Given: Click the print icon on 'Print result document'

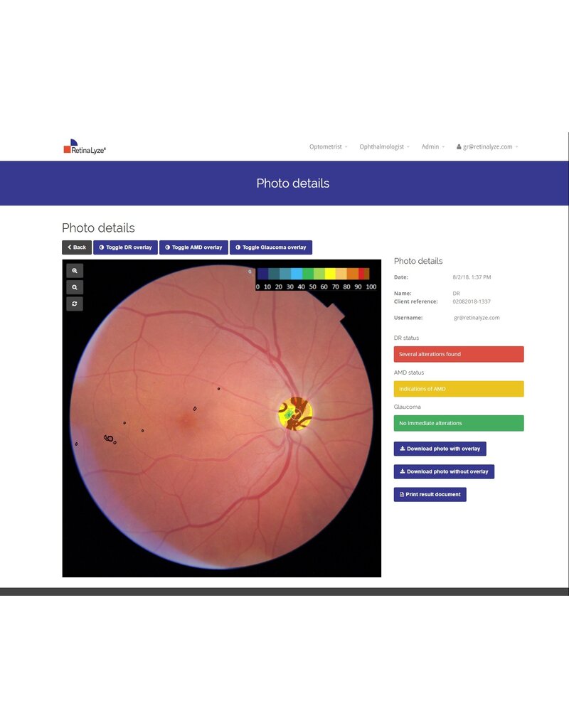Looking at the screenshot, I should point(402,494).
